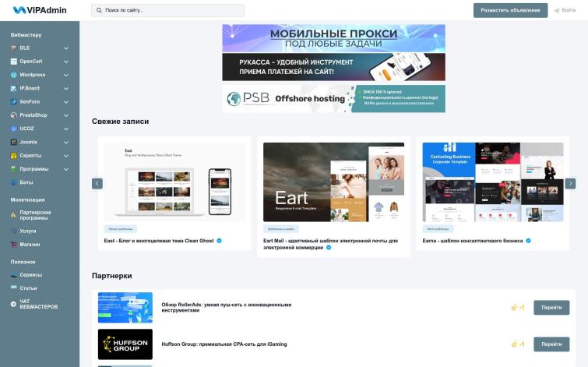588x367 pixels.
Task: Click the login icon beside Войти
Action: pos(557,10)
